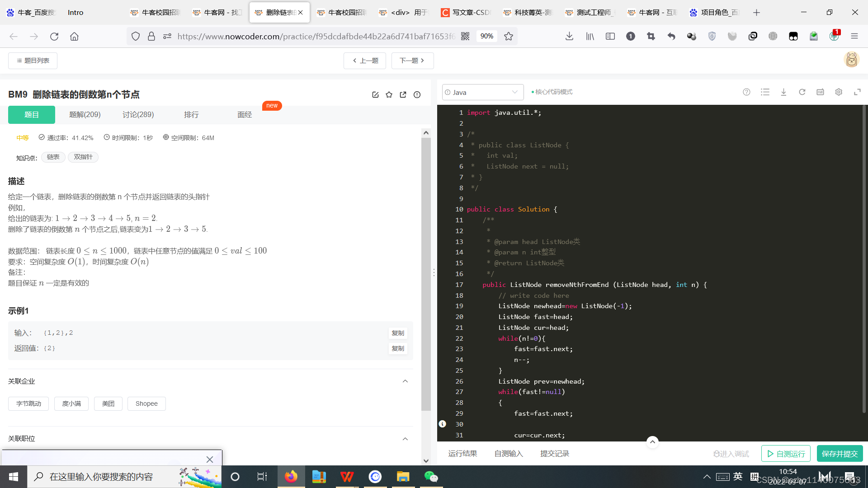
Task: Open the QR code icon in address bar
Action: coord(465,36)
